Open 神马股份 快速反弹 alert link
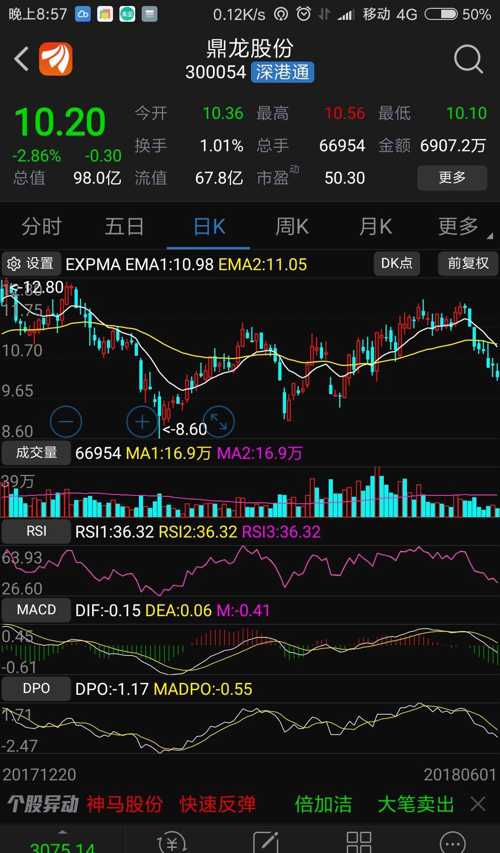 click(x=171, y=803)
